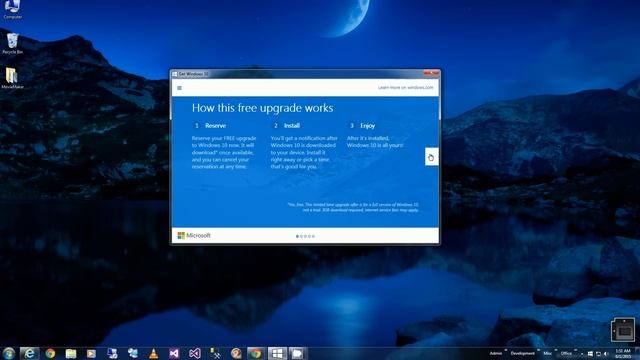Show hidden system tray icons

tap(582, 353)
